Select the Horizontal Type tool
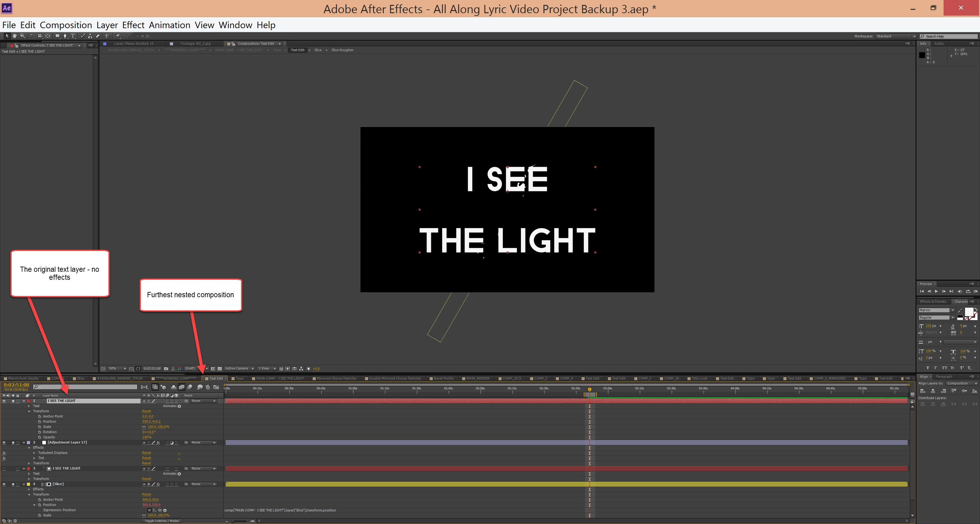This screenshot has width=980, height=524. coord(73,36)
